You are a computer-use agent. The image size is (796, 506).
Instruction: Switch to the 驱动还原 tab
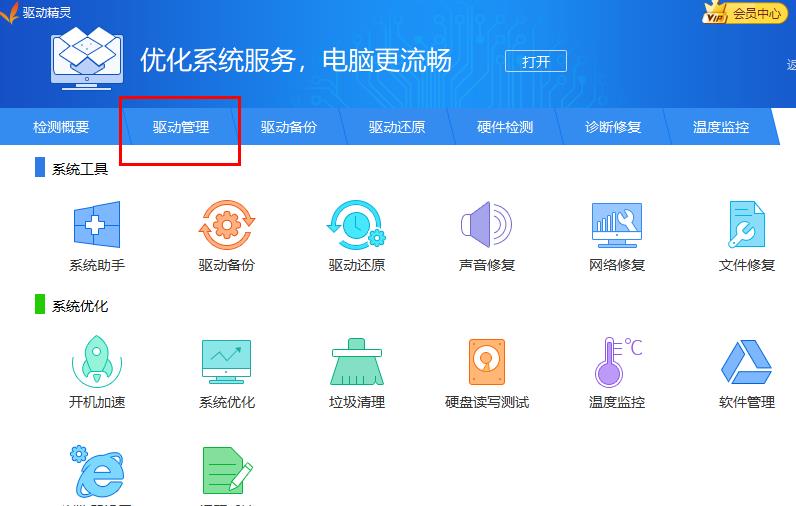coord(396,127)
